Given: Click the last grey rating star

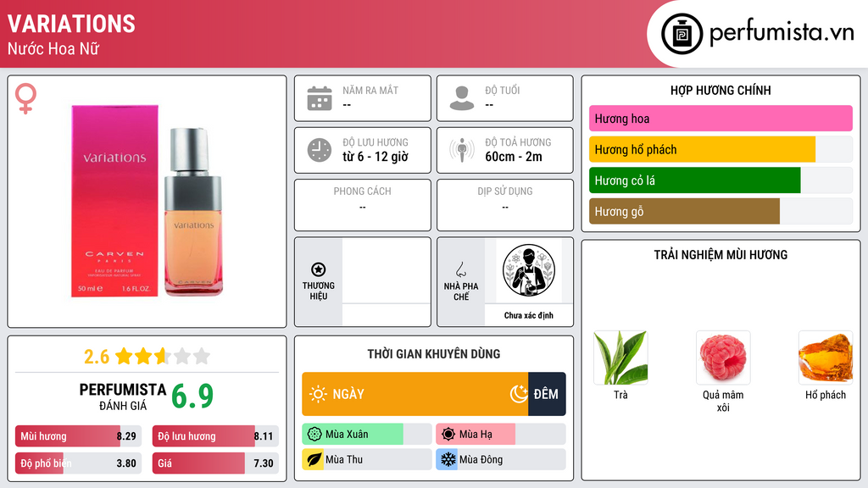Looking at the screenshot, I should click(202, 356).
